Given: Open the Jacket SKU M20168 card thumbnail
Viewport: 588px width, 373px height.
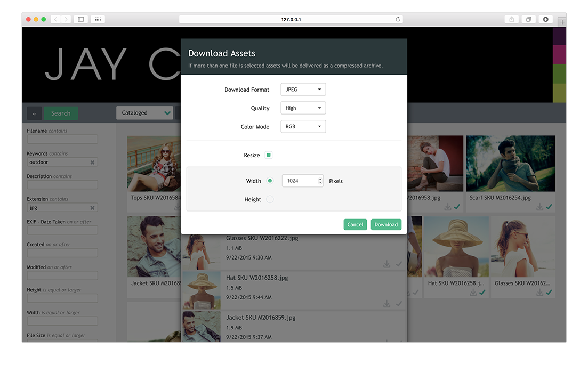Looking at the screenshot, I should (x=154, y=247).
